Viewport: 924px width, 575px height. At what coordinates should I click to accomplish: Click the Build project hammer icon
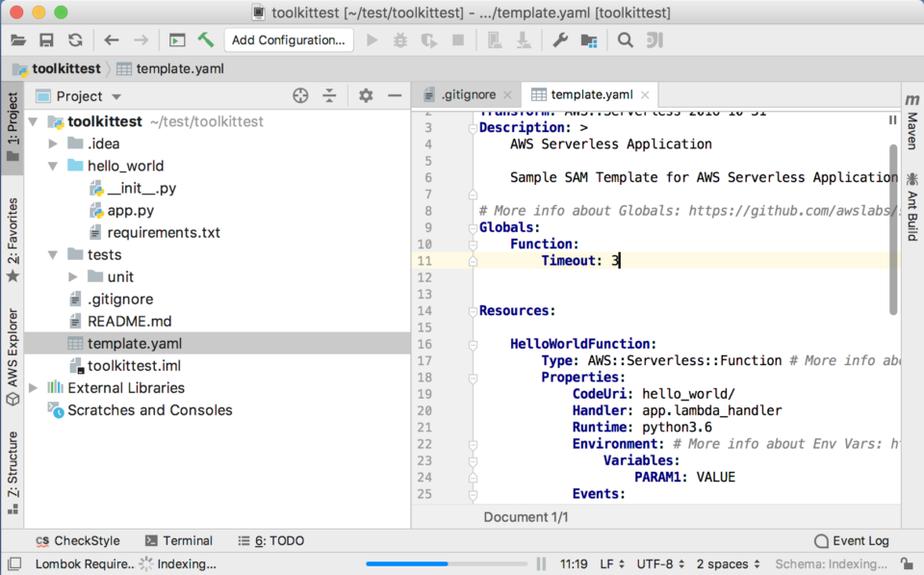click(205, 40)
